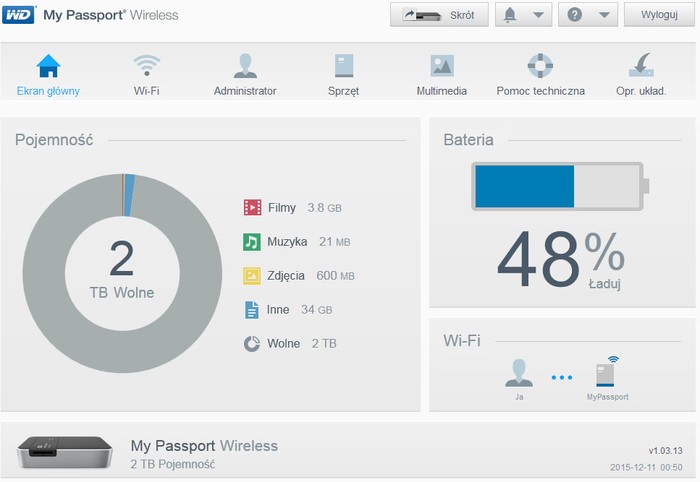Click the Filmy video category icon

(x=252, y=208)
